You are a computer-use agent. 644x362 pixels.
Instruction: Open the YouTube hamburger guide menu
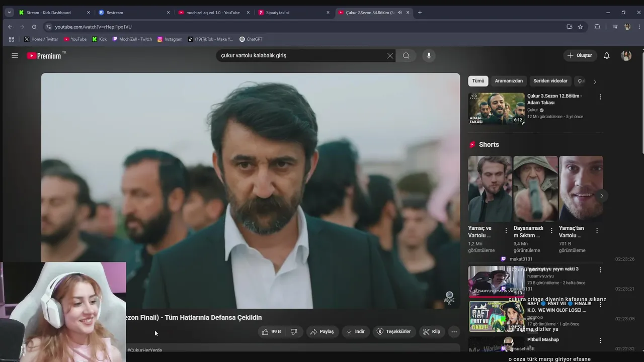coord(15,56)
